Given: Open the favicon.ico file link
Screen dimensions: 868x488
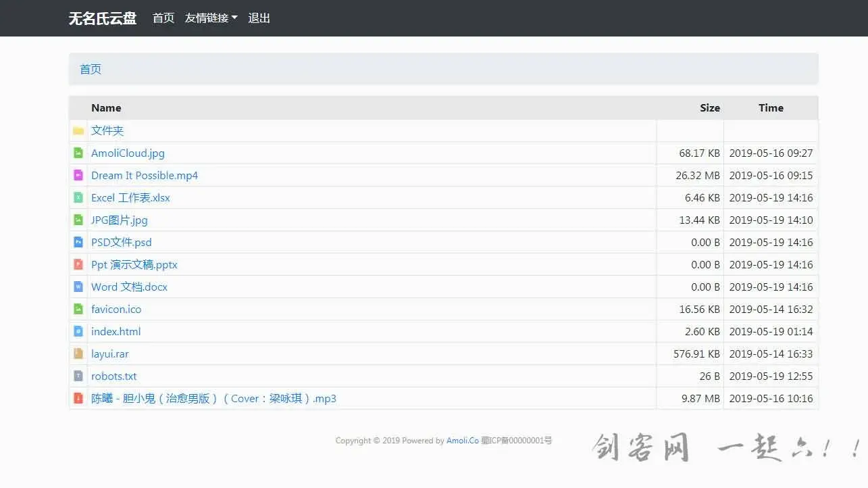Looking at the screenshot, I should click(x=116, y=309).
